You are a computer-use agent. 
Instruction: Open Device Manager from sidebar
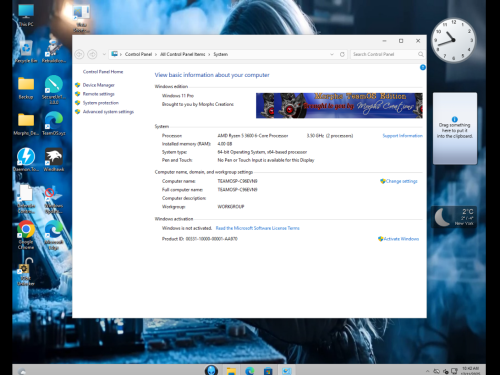click(98, 85)
